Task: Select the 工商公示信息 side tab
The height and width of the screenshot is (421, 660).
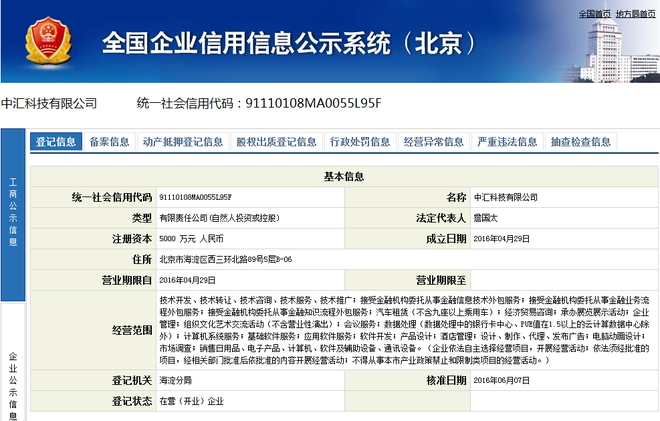Action: click(x=13, y=215)
